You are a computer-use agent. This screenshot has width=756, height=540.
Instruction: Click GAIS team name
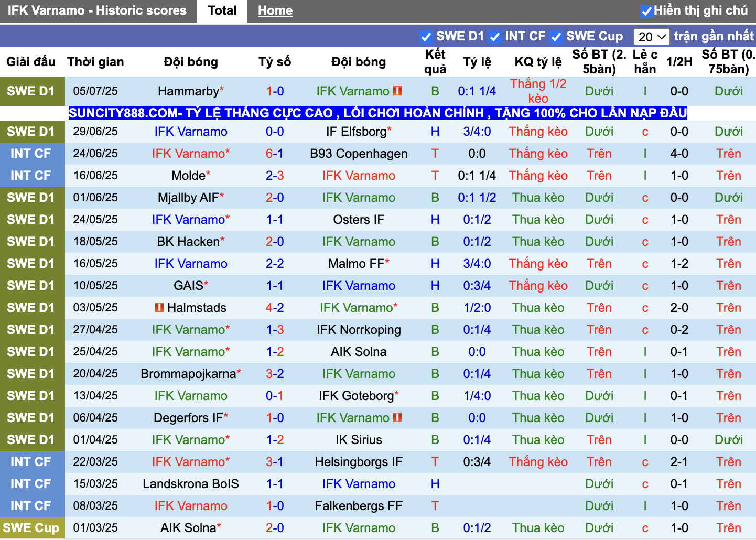pos(188,286)
